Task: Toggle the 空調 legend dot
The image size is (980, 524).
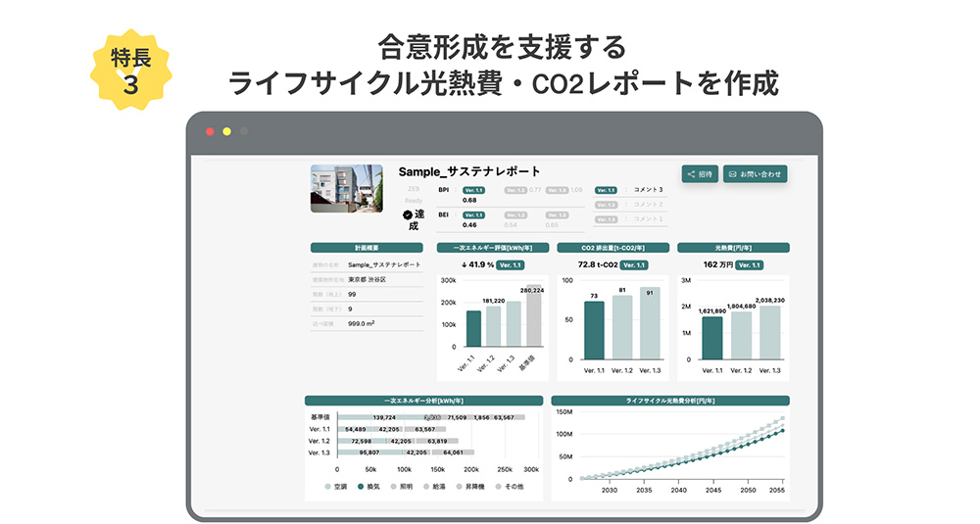Action: [x=328, y=486]
